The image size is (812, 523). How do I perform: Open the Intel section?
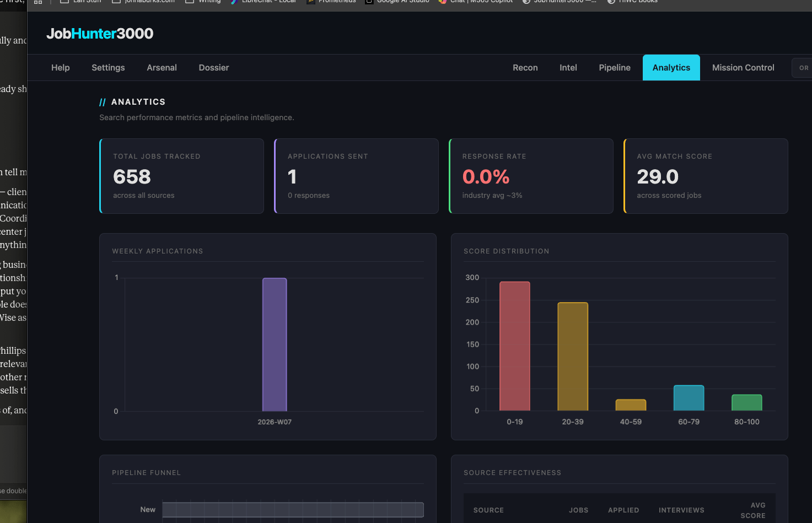[x=568, y=67]
